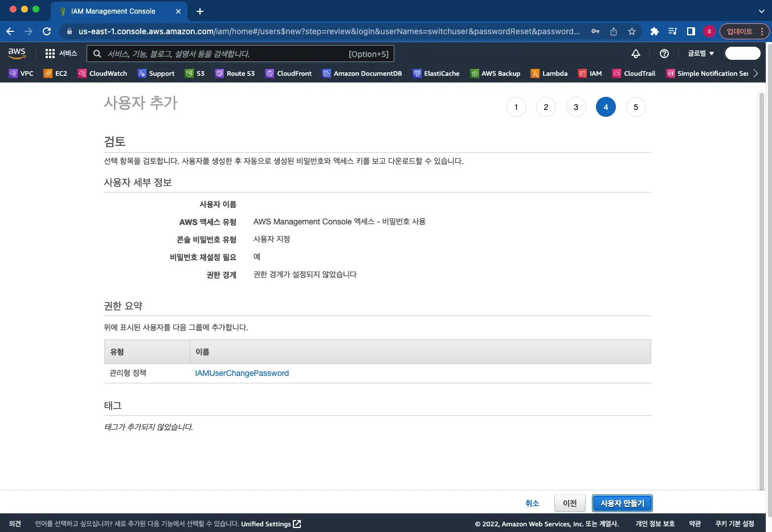Expand the favorites bar overflow chevron
The height and width of the screenshot is (532, 772).
[755, 73]
